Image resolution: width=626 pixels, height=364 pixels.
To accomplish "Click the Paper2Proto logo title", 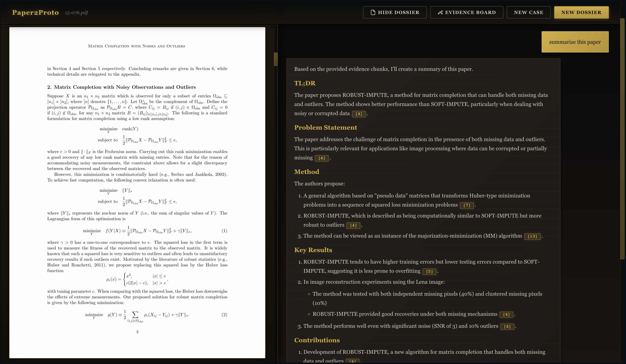I will pyautogui.click(x=35, y=12).
